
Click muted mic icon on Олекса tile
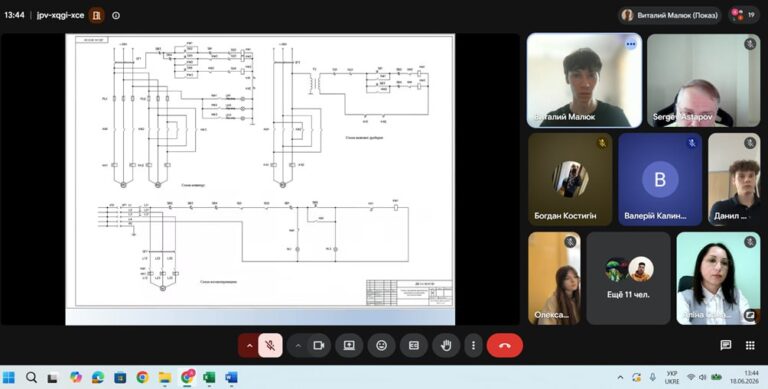pyautogui.click(x=570, y=242)
